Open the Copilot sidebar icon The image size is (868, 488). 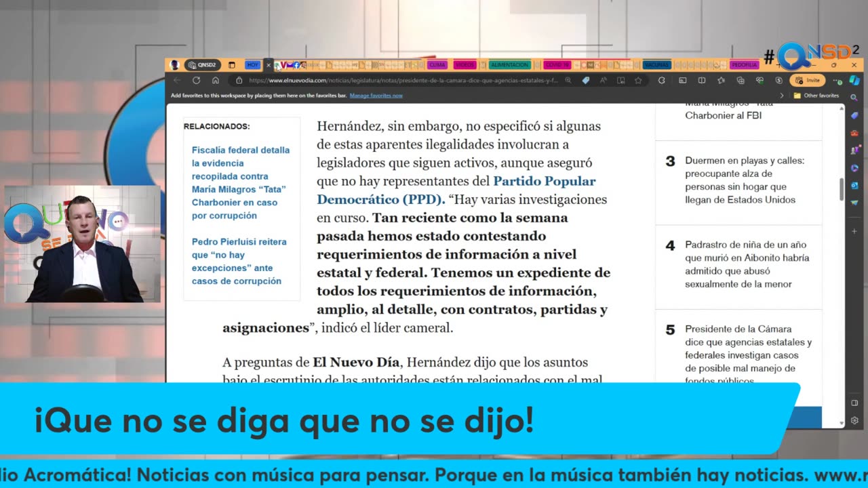click(x=854, y=80)
